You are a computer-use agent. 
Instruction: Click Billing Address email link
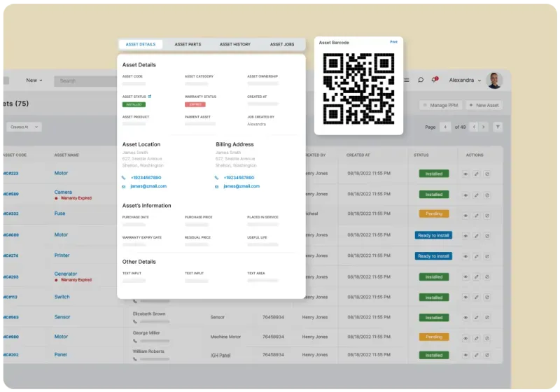click(x=241, y=186)
